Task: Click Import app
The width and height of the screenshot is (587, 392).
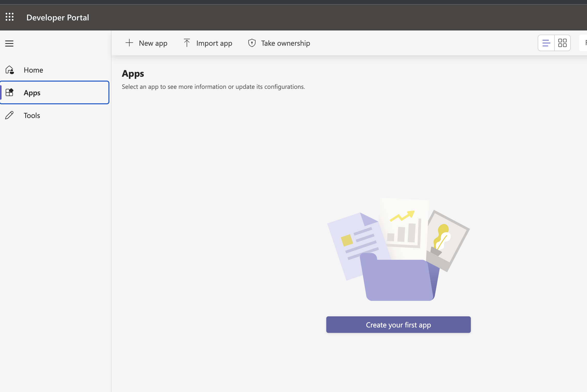Action: tap(208, 43)
